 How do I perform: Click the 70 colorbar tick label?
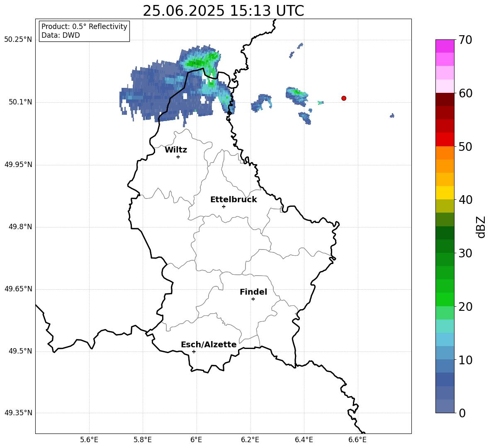[465, 40]
